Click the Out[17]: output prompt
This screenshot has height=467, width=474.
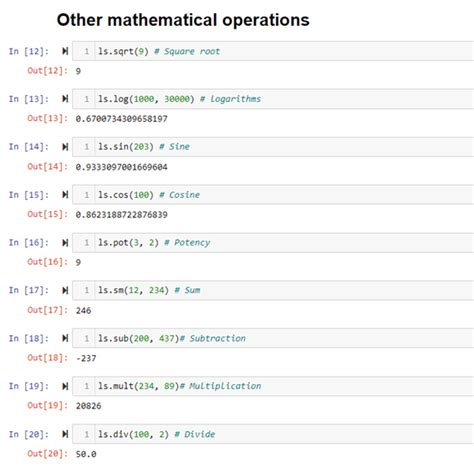click(47, 310)
